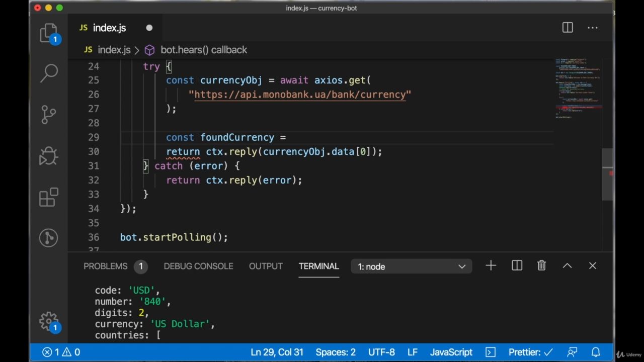Change language mode from JavaScript
The image size is (644, 362).
pos(451,352)
